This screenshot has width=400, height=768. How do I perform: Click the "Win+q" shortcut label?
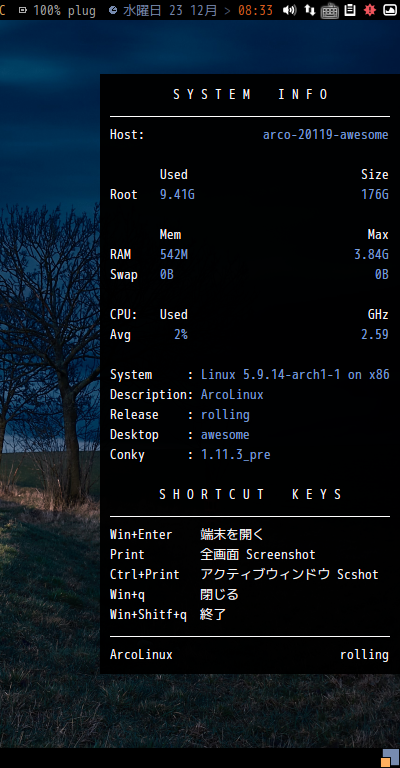pyautogui.click(x=127, y=595)
